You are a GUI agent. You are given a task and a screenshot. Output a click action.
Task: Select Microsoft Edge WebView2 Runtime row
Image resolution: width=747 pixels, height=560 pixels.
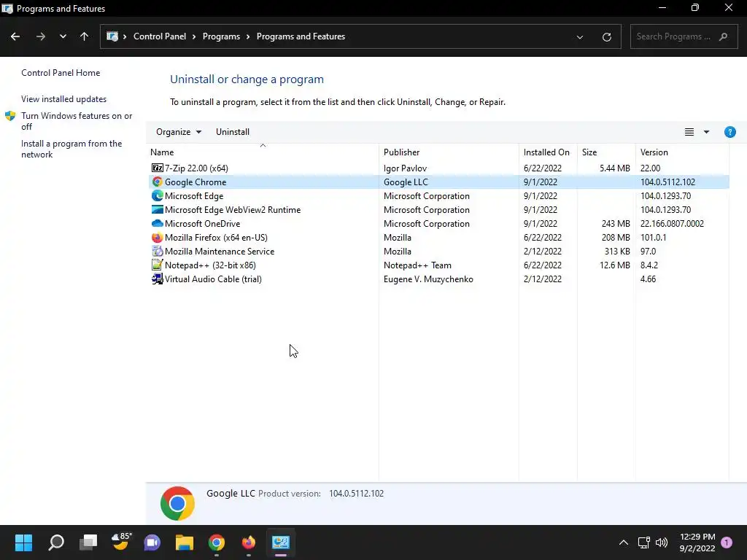[438, 209]
